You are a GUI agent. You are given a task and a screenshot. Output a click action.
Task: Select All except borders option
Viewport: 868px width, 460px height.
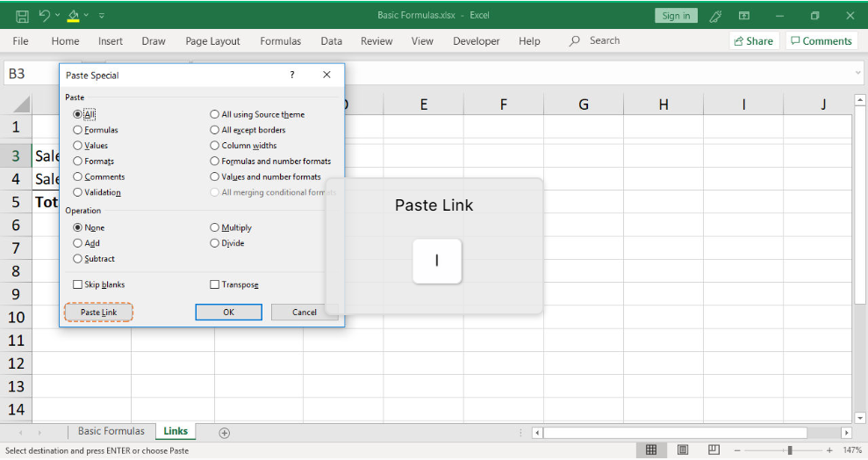[247, 130]
